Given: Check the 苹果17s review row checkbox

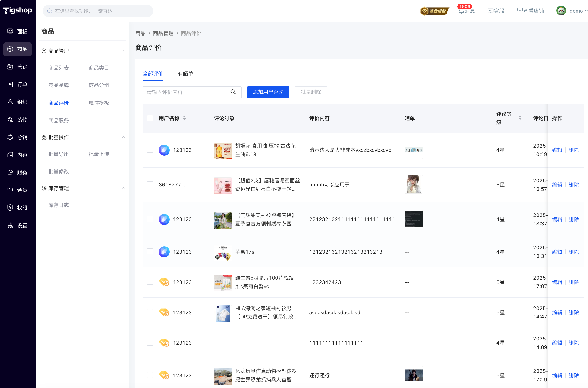Looking at the screenshot, I should 150,252.
